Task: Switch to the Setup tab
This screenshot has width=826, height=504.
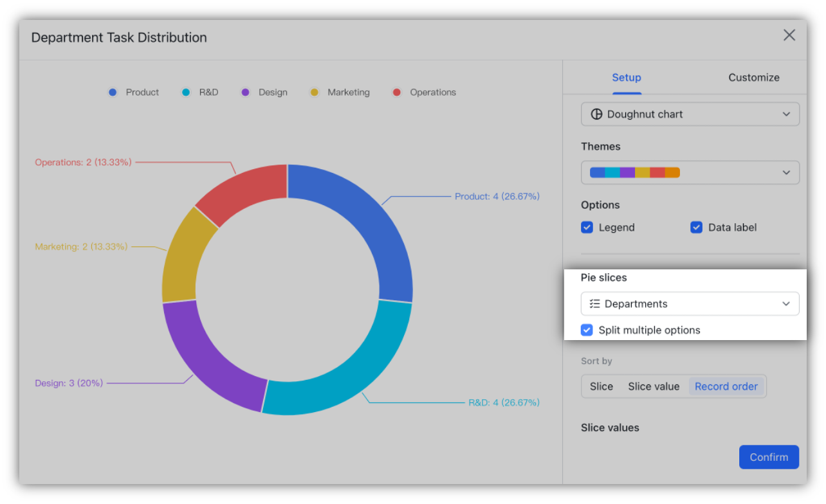Action: pos(627,77)
